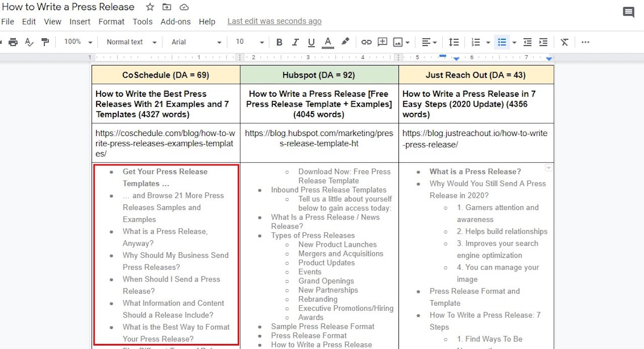Open the File menu
Screen dimensions: 644x349
(8, 22)
